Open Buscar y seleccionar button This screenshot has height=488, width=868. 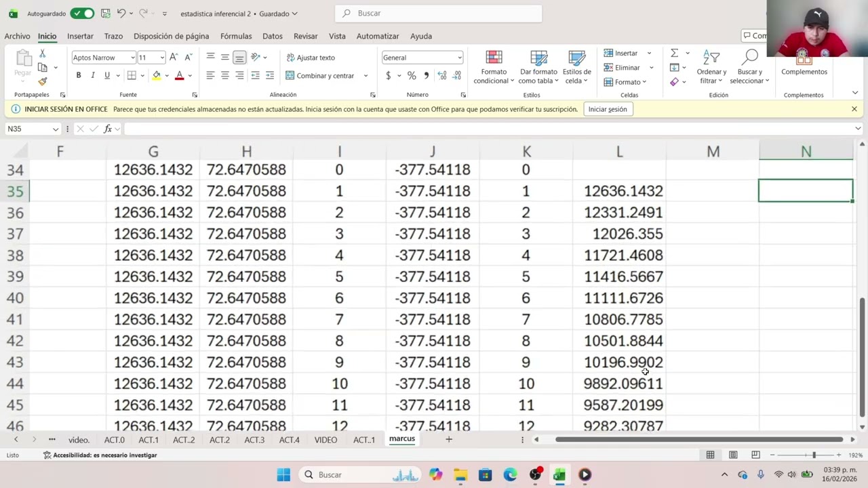[x=749, y=68]
